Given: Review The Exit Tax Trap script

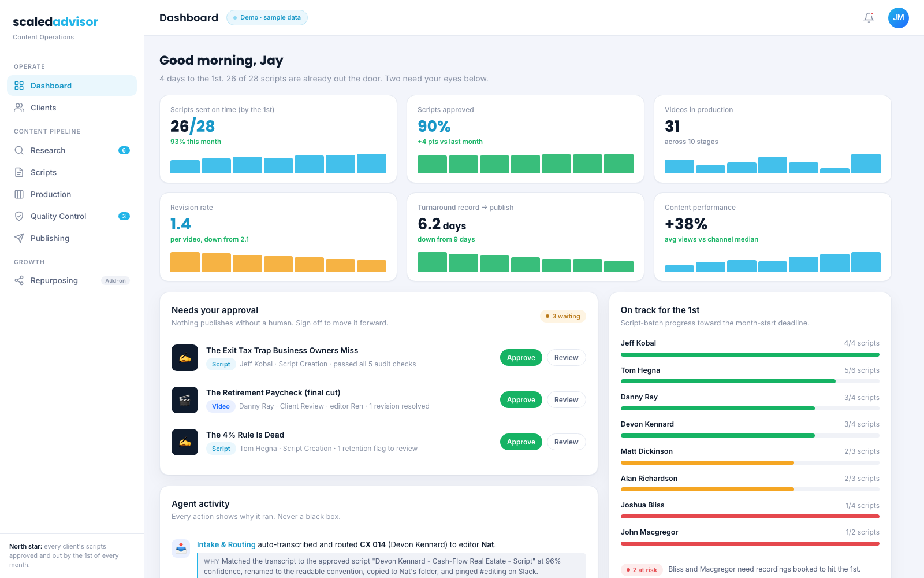Looking at the screenshot, I should (566, 358).
